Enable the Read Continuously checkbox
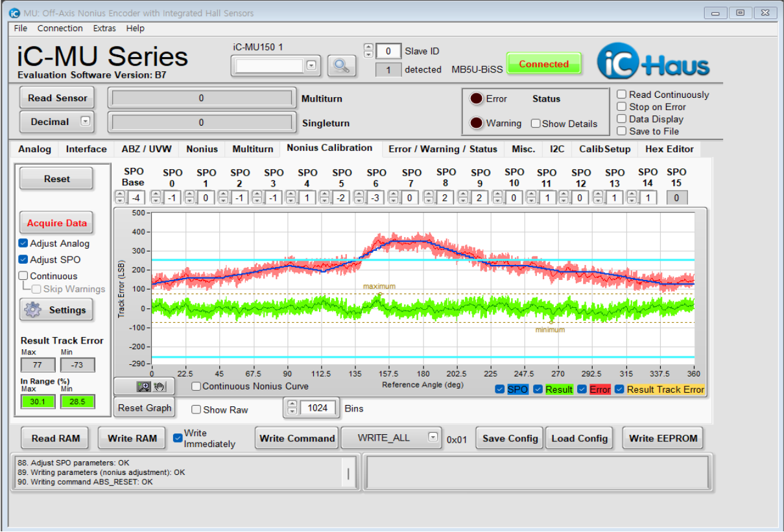 tap(622, 95)
